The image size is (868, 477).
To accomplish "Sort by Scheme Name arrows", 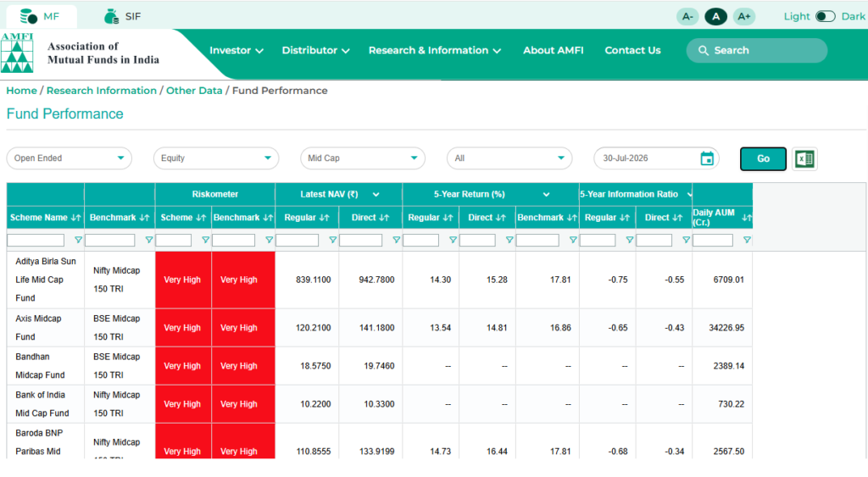I will 75,218.
